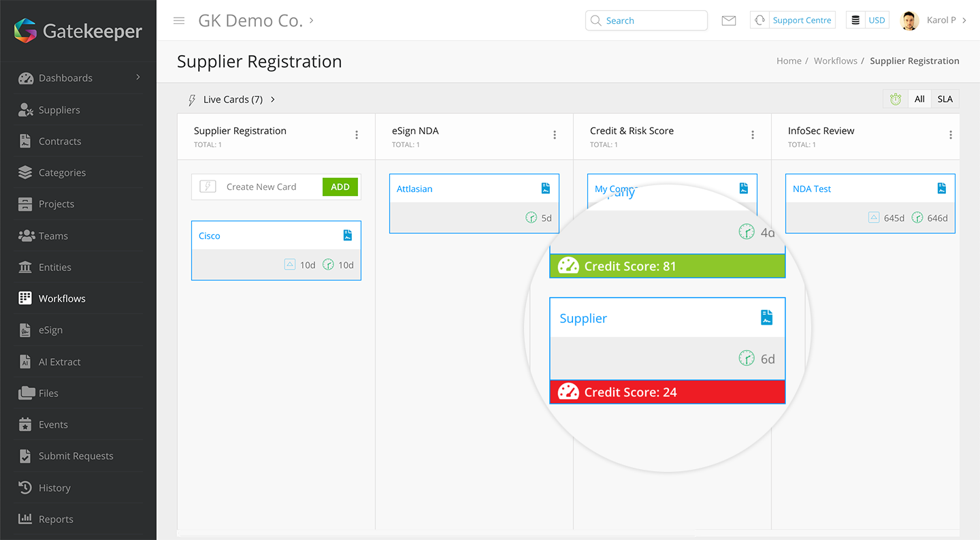Open the Karol P user avatar
980x540 pixels.
[909, 20]
